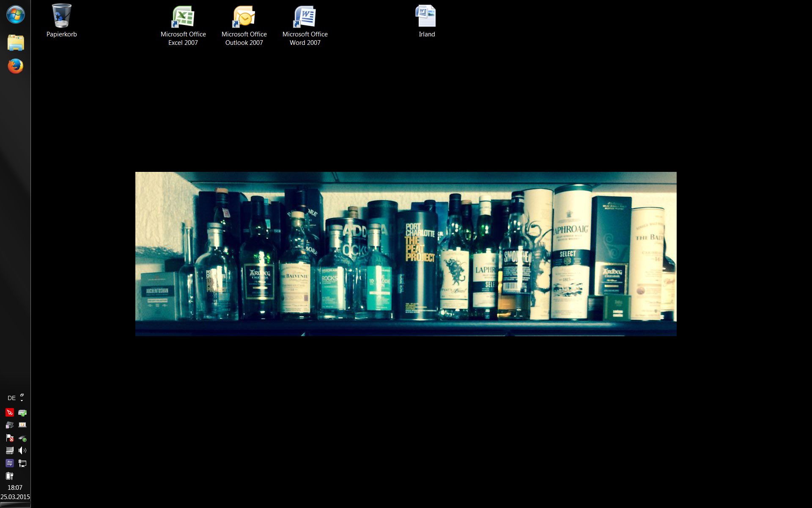Click the Show Desktop bar below the date

pyautogui.click(x=15, y=505)
